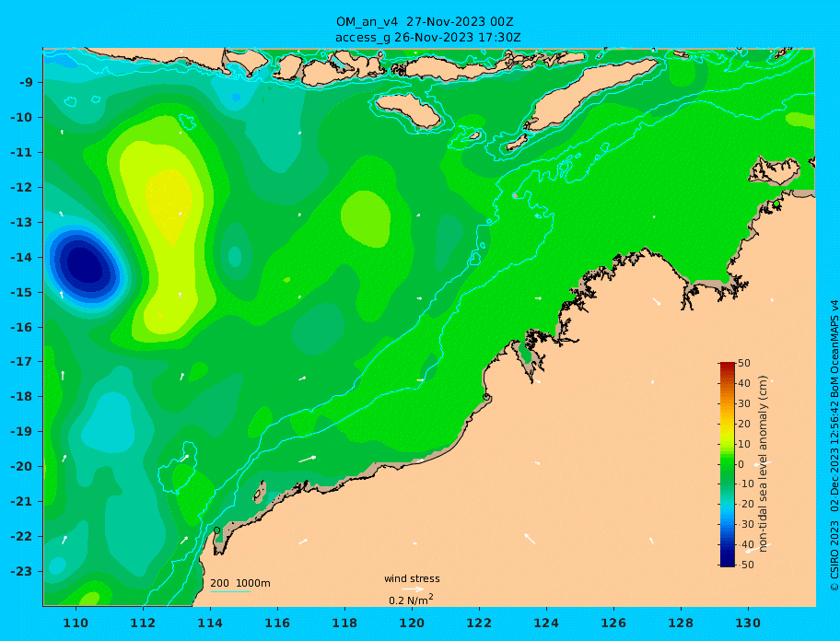Click the light-green high near 119E 13S

[x=367, y=219]
